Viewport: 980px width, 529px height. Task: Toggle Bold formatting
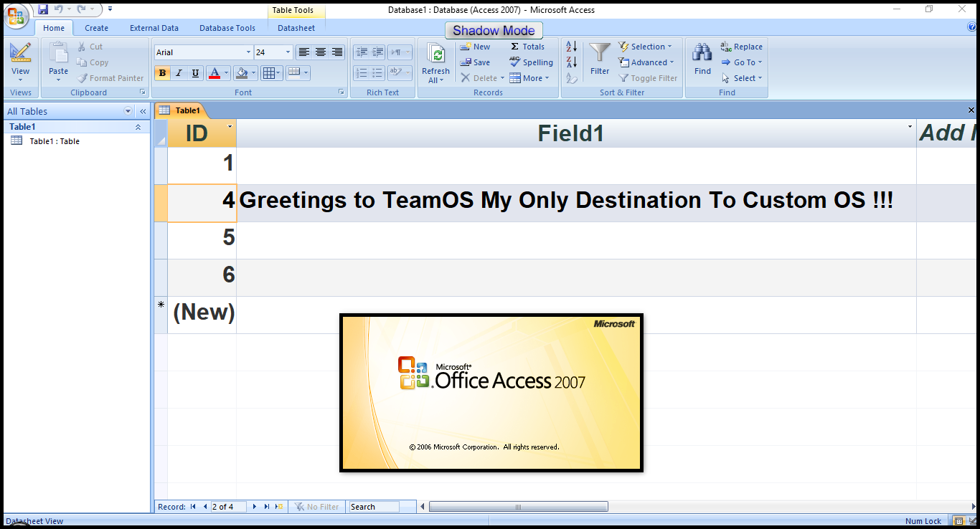pyautogui.click(x=162, y=73)
